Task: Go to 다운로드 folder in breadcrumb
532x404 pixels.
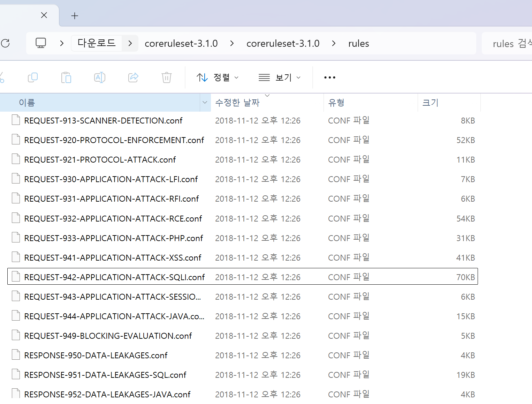Action: (x=97, y=43)
